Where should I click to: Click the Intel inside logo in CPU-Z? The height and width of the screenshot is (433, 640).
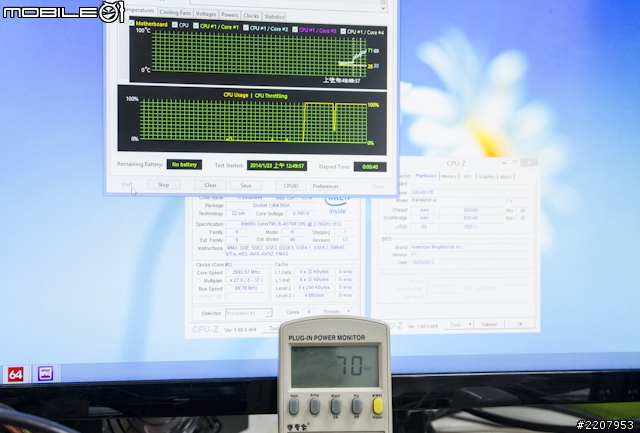click(x=338, y=205)
